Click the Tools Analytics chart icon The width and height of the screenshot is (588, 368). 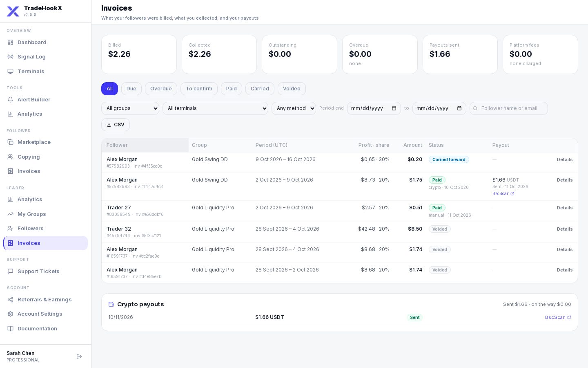click(11, 114)
